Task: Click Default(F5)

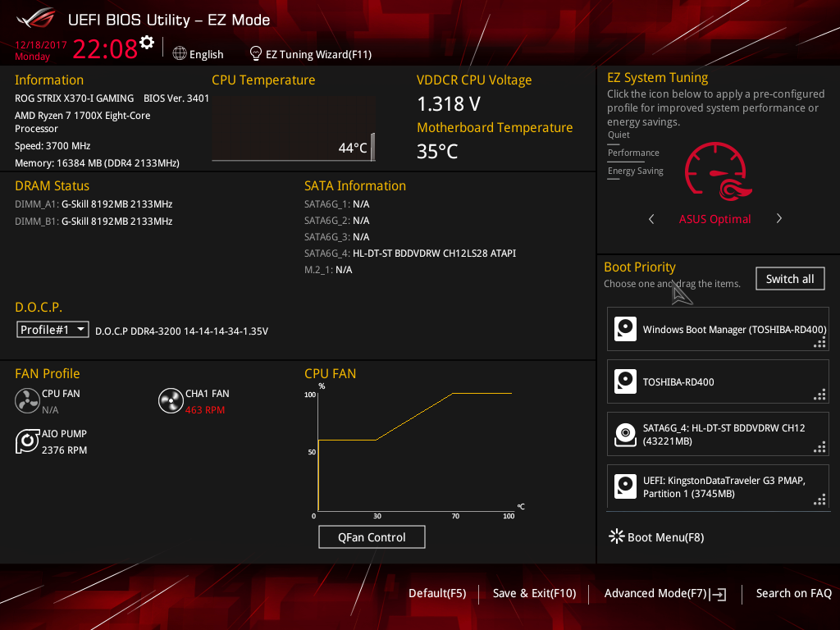Action: tap(437, 594)
